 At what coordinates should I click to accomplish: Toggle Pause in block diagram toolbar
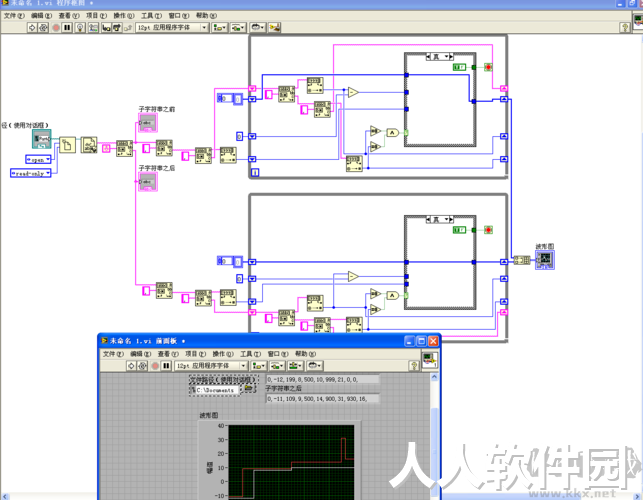coord(67,27)
